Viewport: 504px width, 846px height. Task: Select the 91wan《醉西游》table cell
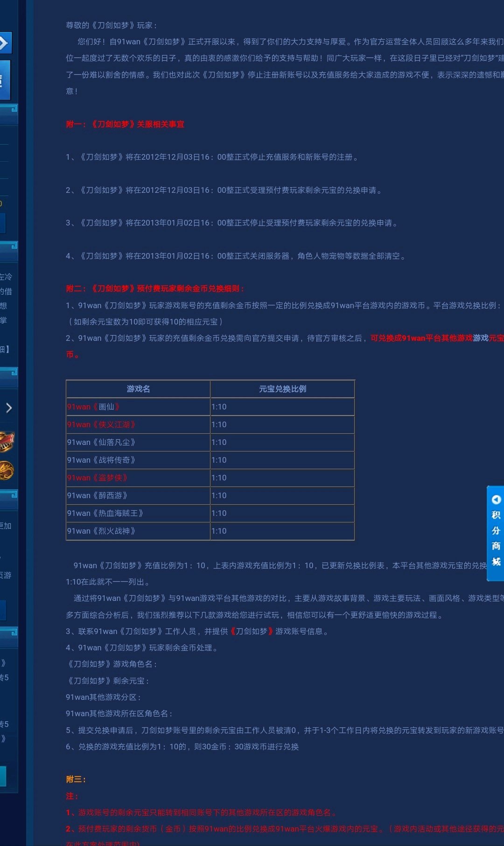click(x=138, y=495)
